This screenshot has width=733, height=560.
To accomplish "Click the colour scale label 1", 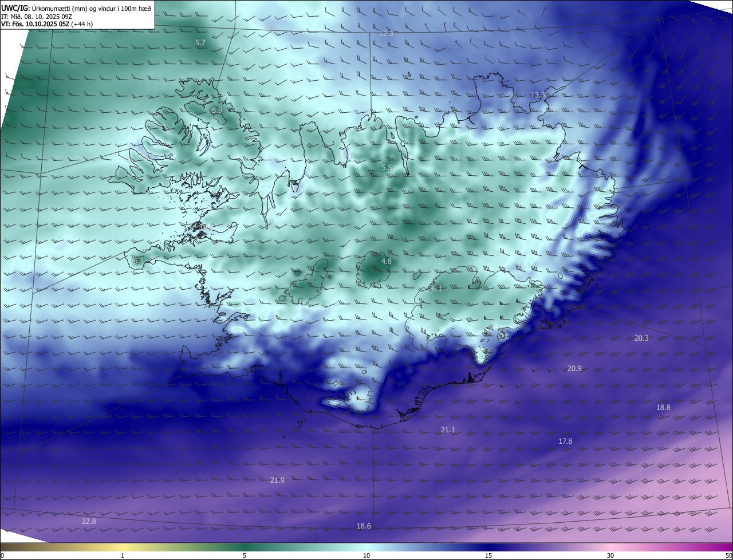I will click(123, 556).
